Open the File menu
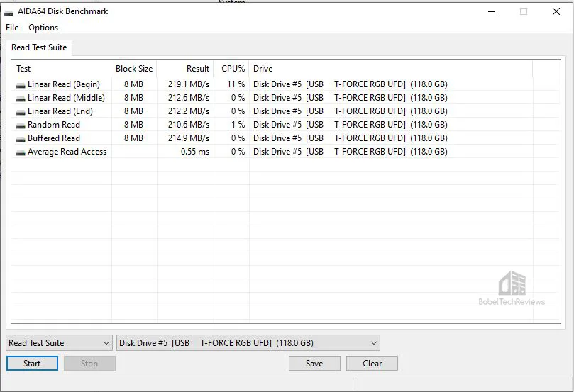 click(x=12, y=28)
